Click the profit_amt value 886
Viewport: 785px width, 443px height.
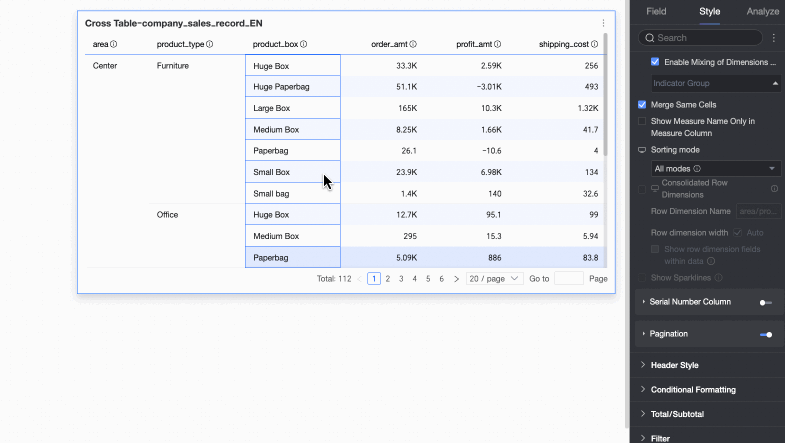click(x=495, y=258)
